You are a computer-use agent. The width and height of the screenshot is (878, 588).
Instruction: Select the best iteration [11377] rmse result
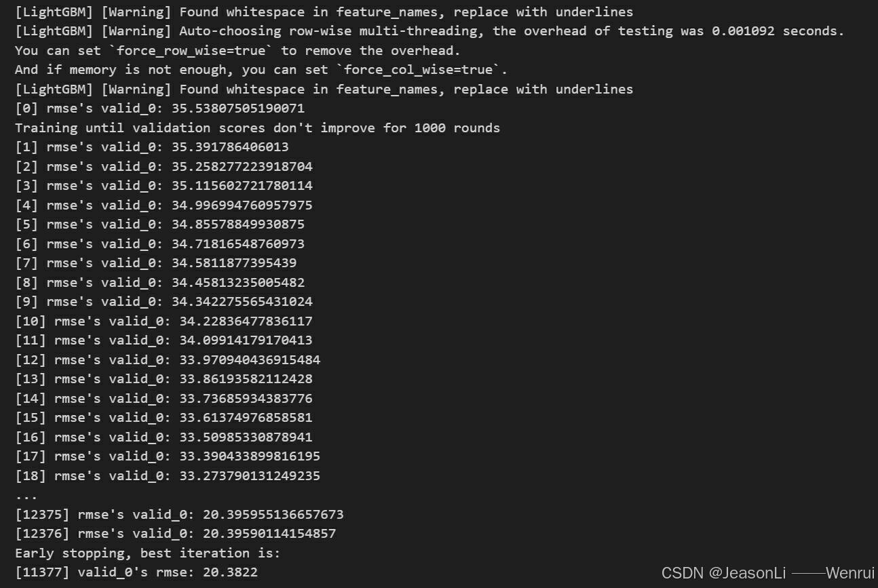136,572
